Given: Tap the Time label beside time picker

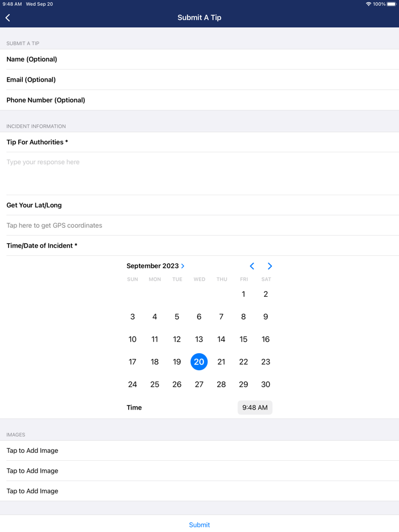Looking at the screenshot, I should [x=134, y=407].
